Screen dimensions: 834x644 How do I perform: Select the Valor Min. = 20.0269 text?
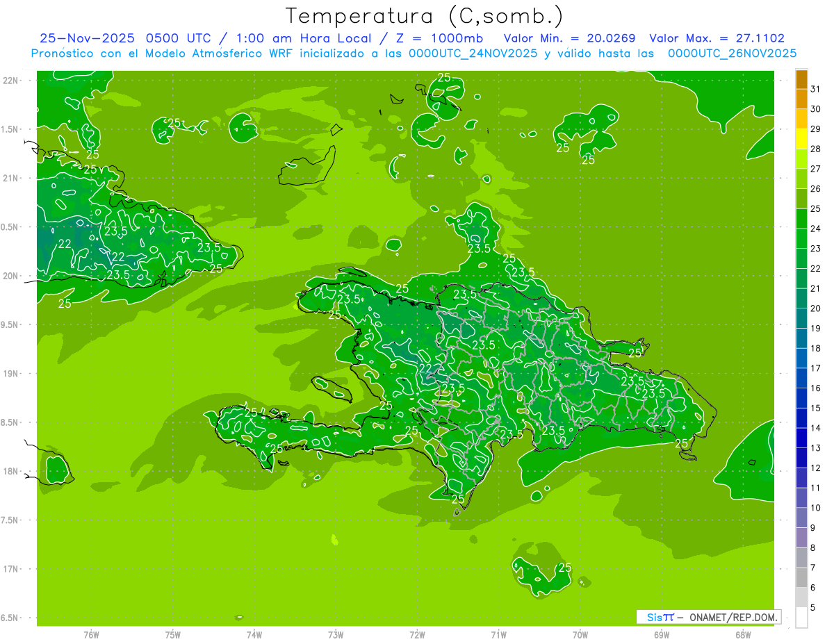pos(569,38)
